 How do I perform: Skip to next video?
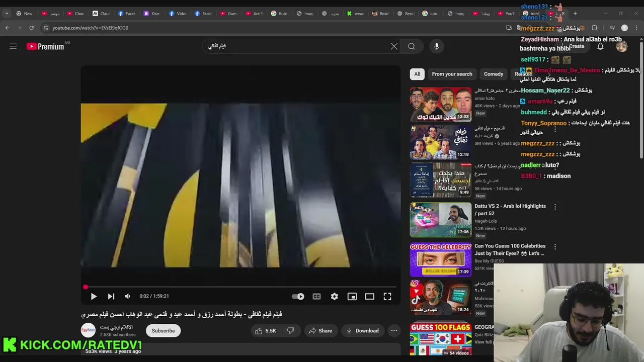[111, 297]
